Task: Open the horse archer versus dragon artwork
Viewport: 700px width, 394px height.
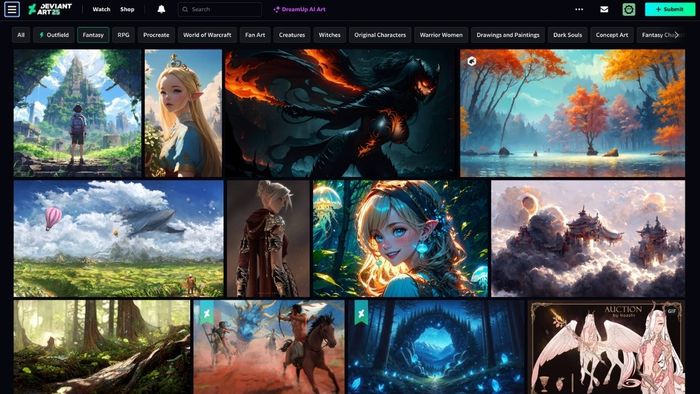Action: coord(269,347)
